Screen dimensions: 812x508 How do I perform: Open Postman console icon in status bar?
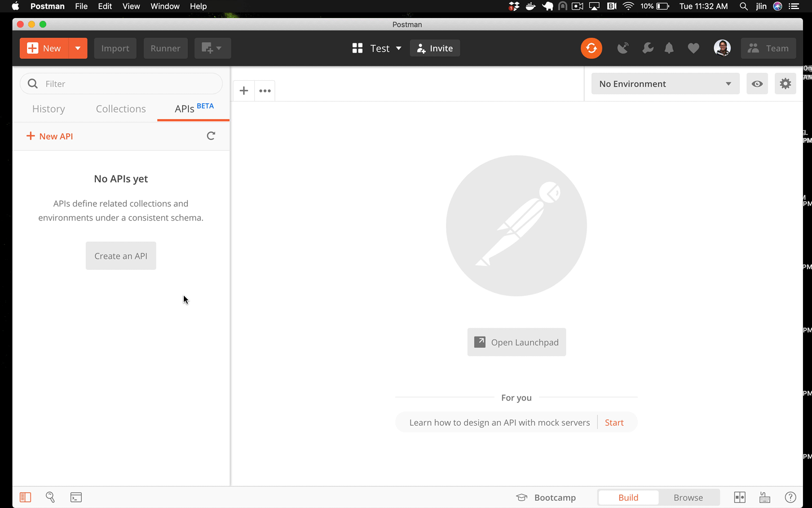tap(76, 497)
